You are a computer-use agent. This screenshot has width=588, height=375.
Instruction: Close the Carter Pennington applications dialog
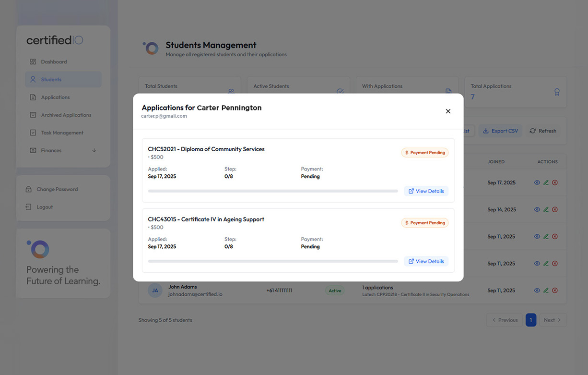(x=448, y=111)
